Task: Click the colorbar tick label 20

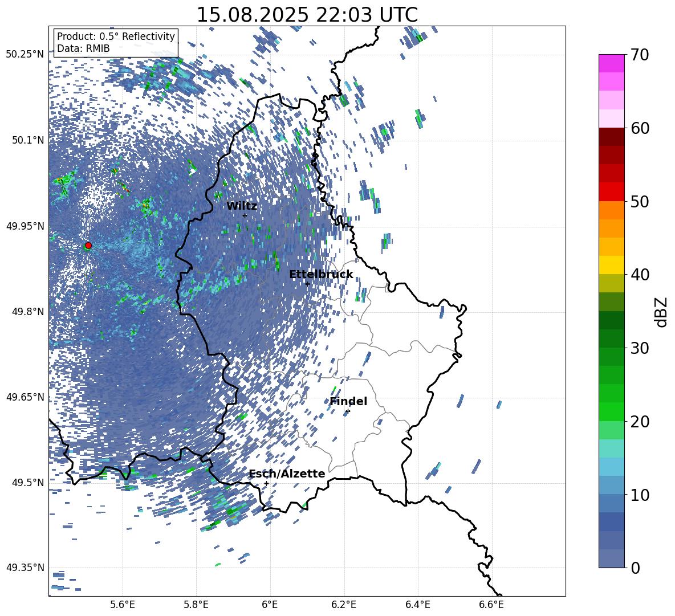Action: (640, 421)
